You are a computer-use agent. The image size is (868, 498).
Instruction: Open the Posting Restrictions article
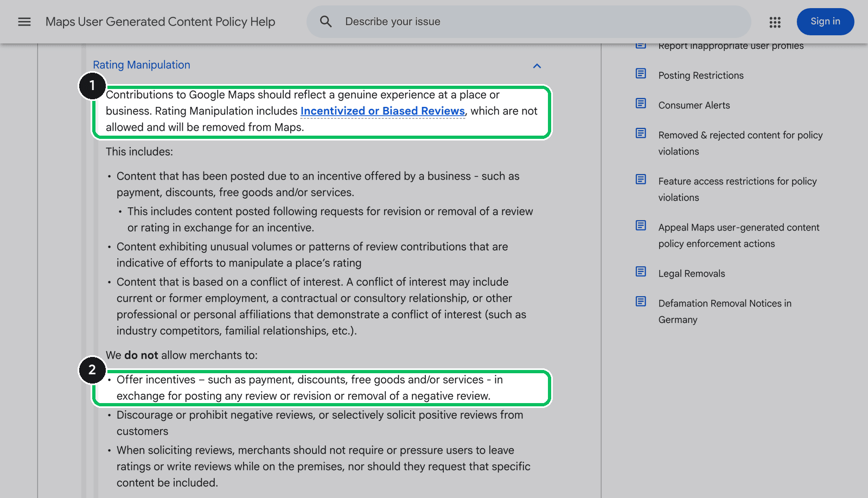(x=701, y=75)
